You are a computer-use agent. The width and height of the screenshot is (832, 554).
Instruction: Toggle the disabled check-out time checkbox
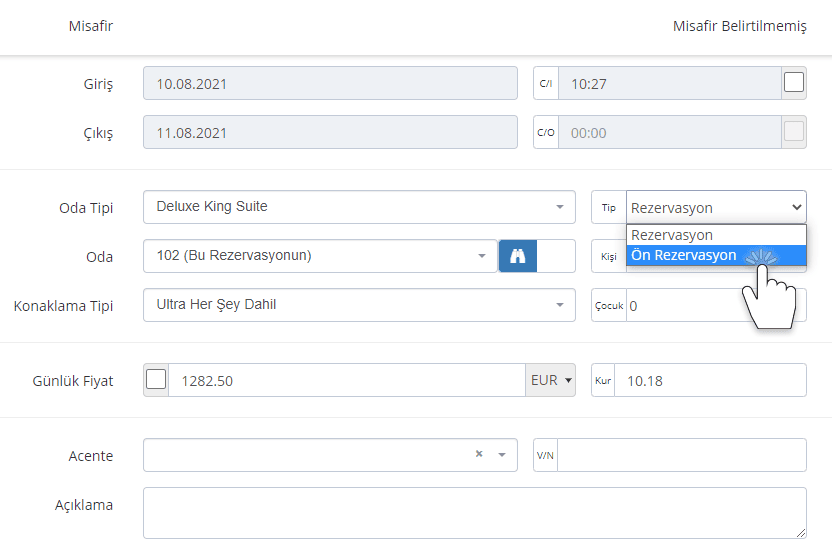tap(794, 132)
